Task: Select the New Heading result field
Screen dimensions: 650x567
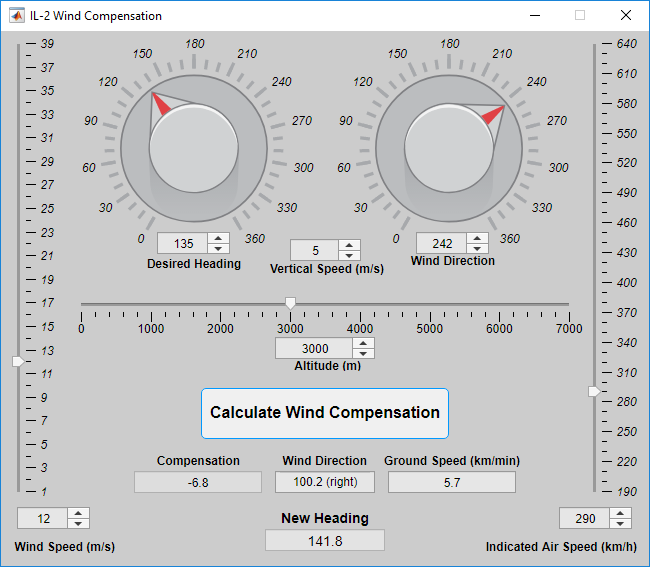Action: [x=325, y=540]
